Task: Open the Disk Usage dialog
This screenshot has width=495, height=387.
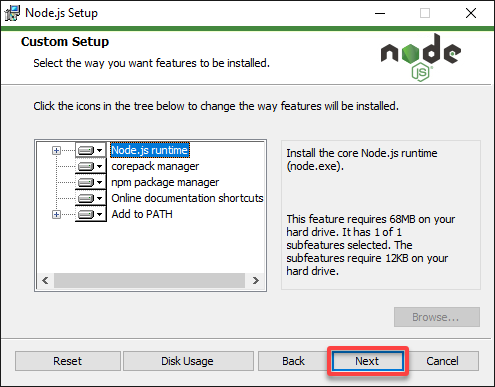Action: [x=188, y=361]
